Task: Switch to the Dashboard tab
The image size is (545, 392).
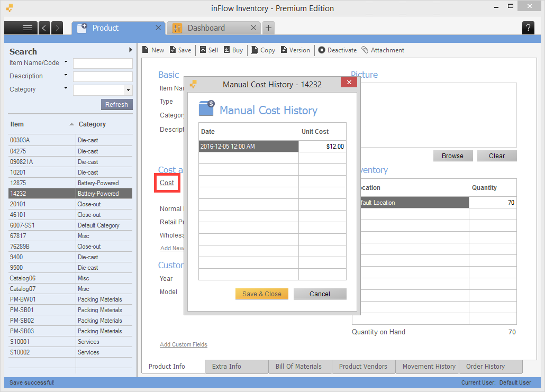Action: pyautogui.click(x=213, y=28)
